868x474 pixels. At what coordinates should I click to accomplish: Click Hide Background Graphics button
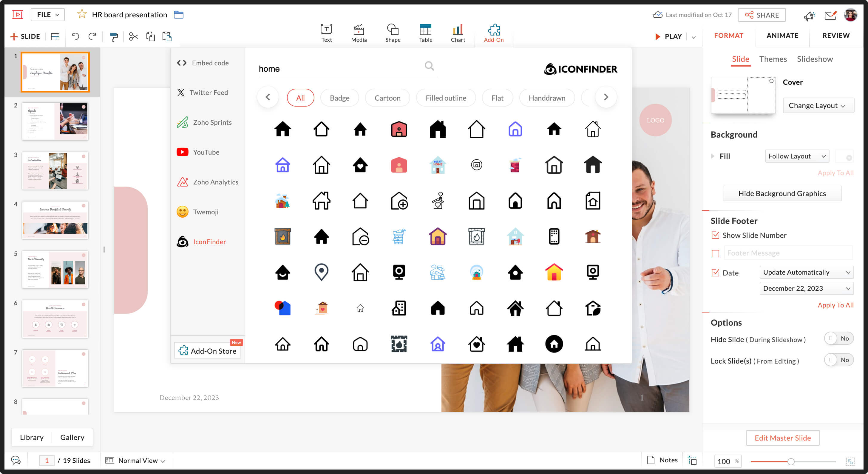[x=782, y=193]
